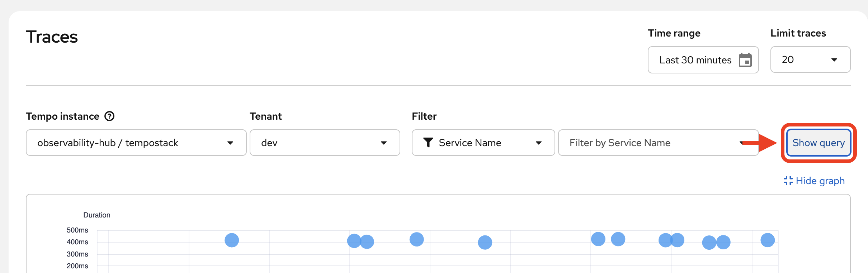Click the 500ms duration axis label
Screen dimensions: 868x273
[77, 230]
